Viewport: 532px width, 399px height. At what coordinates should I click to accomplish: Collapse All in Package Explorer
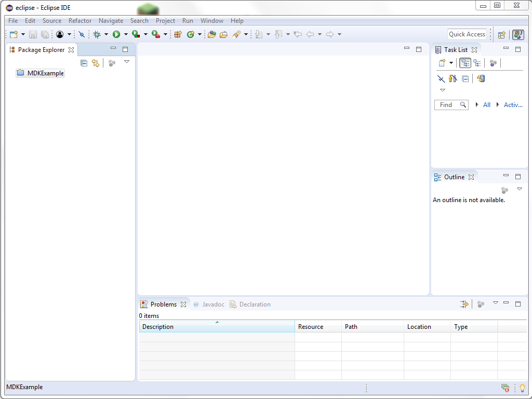84,62
